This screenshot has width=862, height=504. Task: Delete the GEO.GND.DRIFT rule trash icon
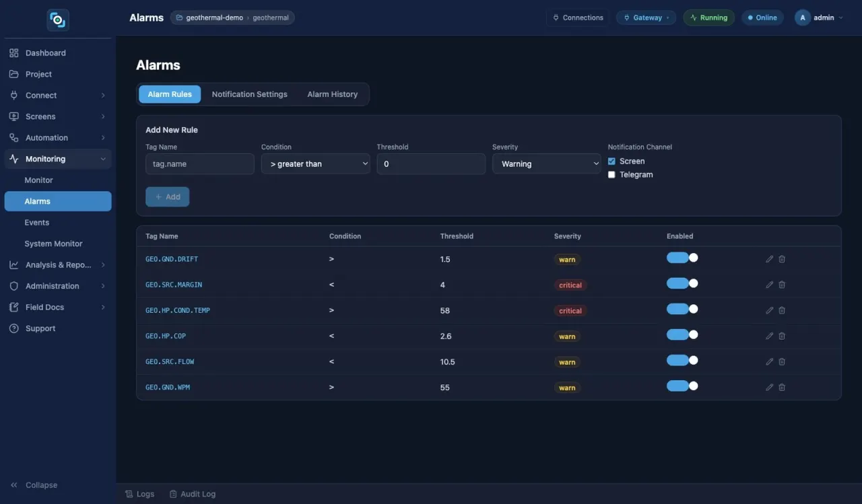pos(782,259)
